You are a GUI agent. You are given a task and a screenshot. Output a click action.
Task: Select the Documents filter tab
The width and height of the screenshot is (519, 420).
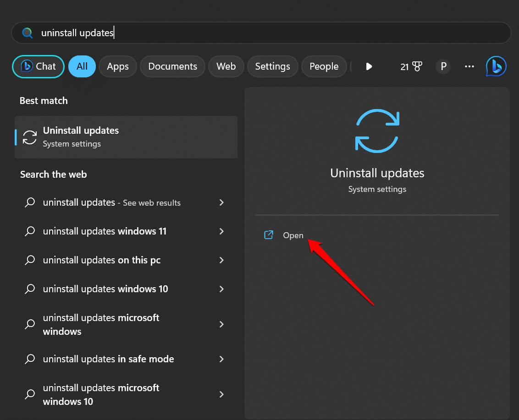pyautogui.click(x=172, y=66)
